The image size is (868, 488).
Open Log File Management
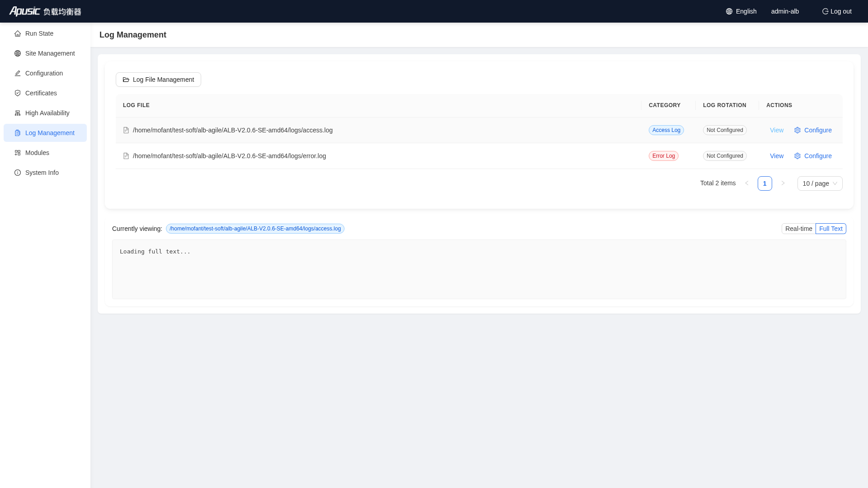click(158, 80)
